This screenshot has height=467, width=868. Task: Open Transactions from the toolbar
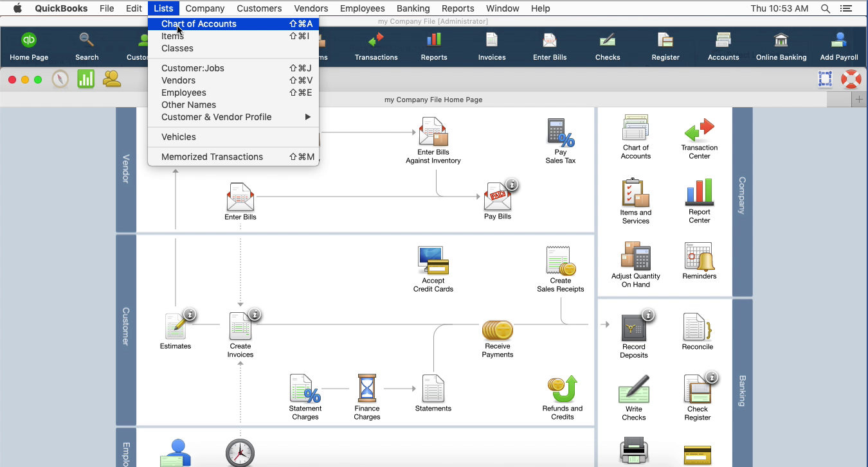[x=376, y=46]
